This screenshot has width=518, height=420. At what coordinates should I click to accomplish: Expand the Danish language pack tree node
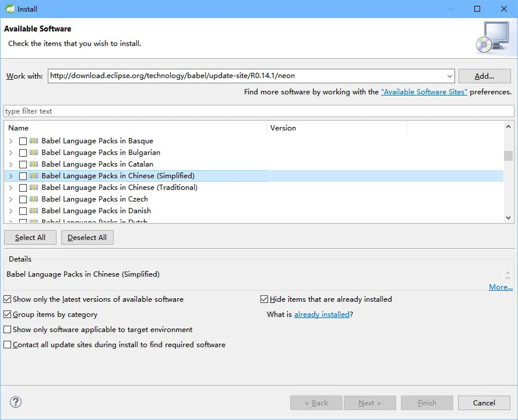point(11,211)
